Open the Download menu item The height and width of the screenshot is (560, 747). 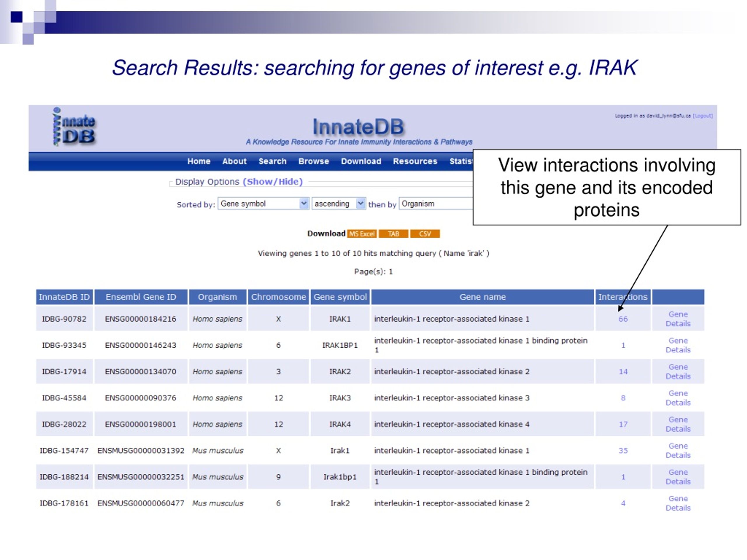tap(361, 161)
